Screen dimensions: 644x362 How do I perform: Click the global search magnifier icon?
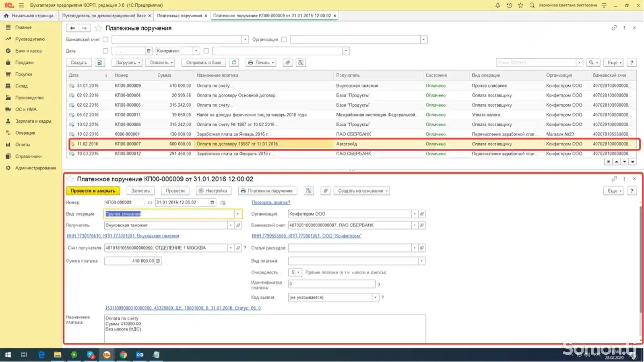tap(532, 5)
